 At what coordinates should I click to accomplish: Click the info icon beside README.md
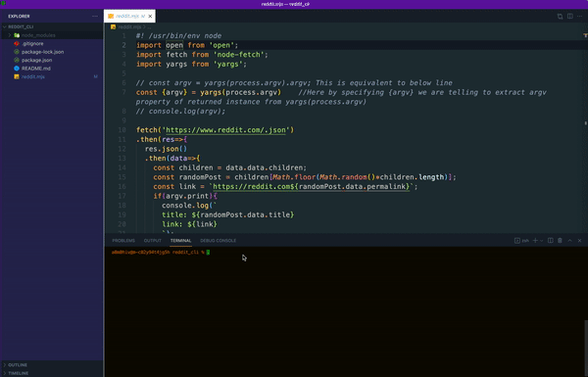click(17, 69)
